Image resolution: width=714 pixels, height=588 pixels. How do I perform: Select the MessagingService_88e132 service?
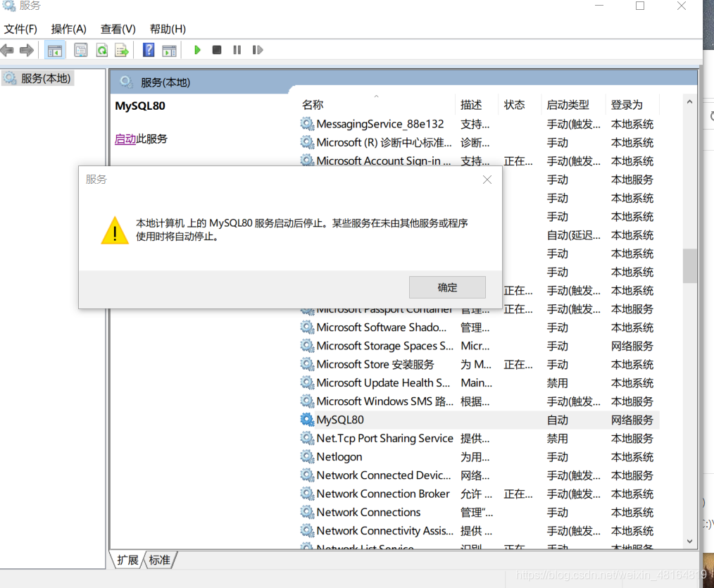pos(479,124)
